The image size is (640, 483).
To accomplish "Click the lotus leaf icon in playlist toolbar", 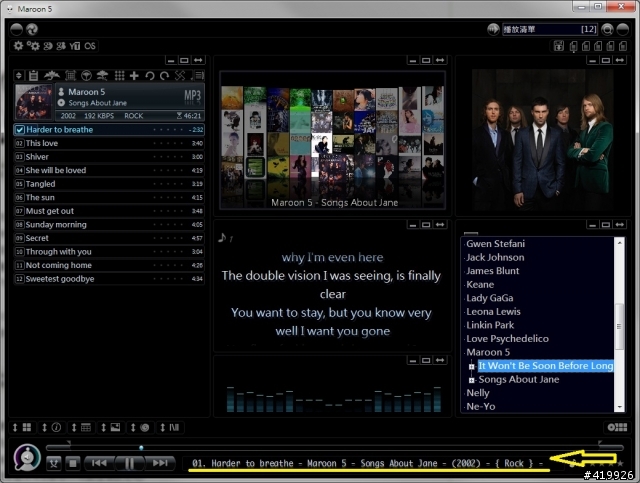I will pyautogui.click(x=52, y=75).
